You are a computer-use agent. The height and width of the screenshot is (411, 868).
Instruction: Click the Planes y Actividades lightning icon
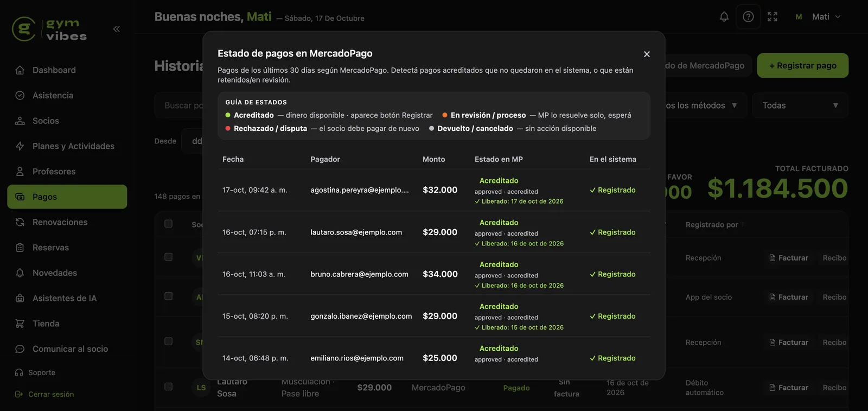click(x=20, y=146)
